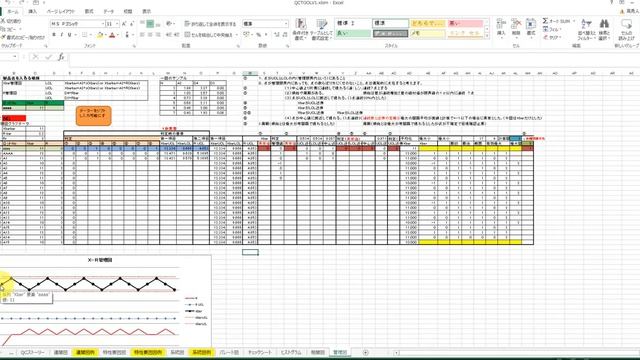Open the number format dropdown

pyautogui.click(x=286, y=24)
